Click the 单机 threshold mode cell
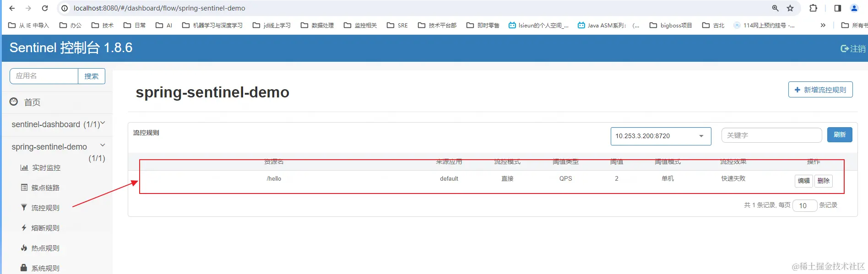 (x=667, y=179)
